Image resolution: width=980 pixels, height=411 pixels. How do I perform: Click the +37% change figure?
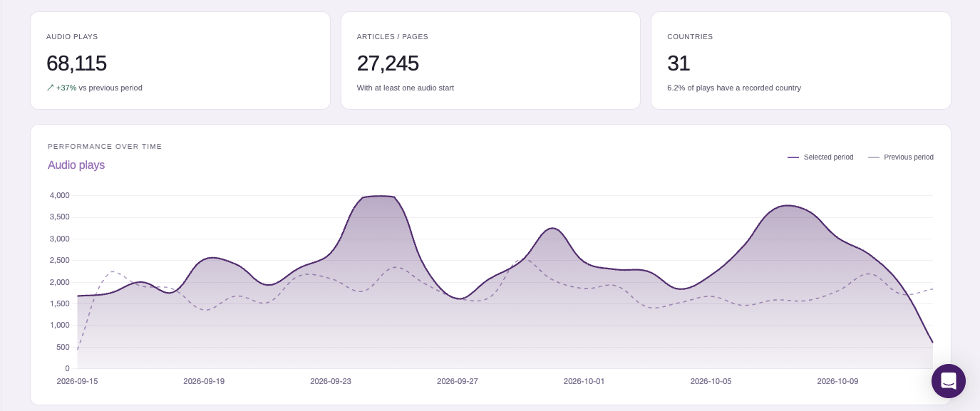click(x=66, y=88)
